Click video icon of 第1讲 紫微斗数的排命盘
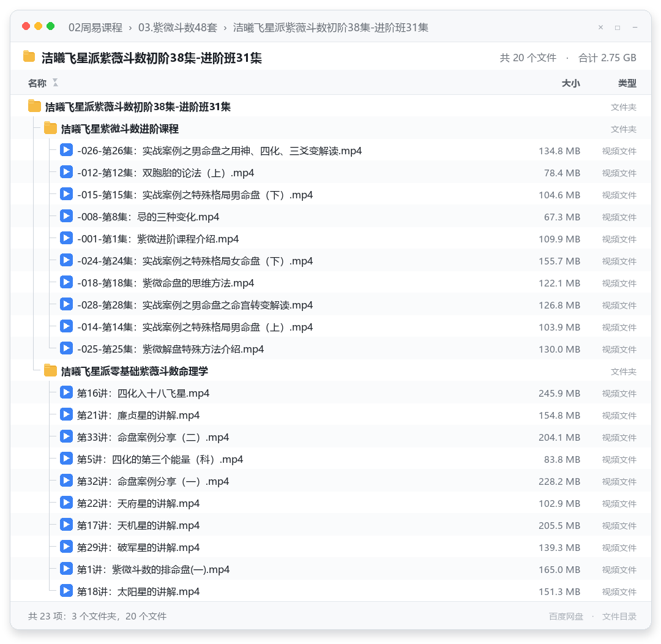This screenshot has height=644, width=661. point(66,569)
